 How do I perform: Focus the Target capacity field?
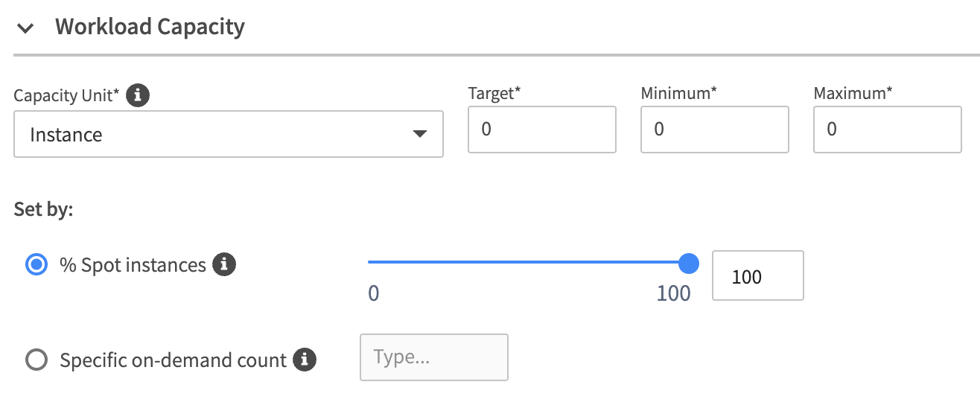coord(541,130)
